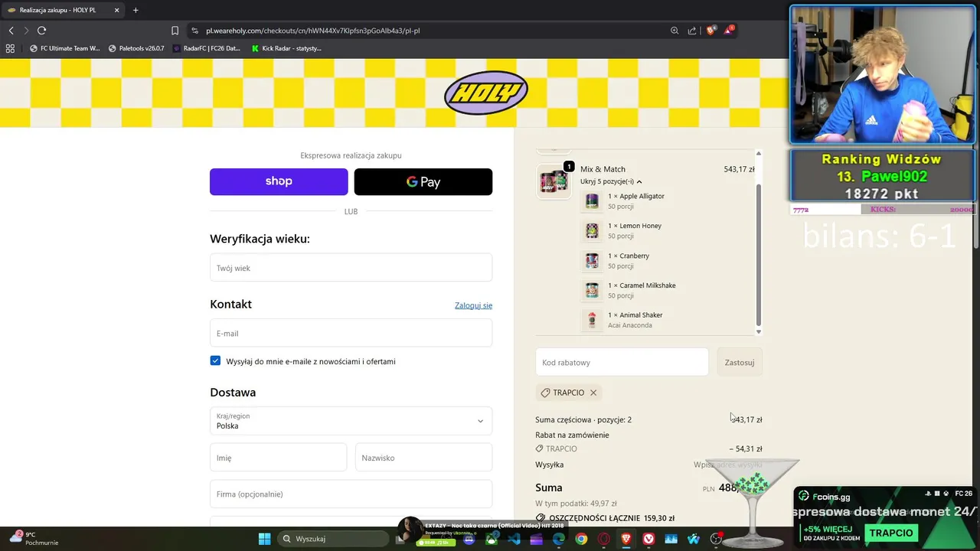Open Discord from the taskbar
The height and width of the screenshot is (551, 980).
click(469, 539)
